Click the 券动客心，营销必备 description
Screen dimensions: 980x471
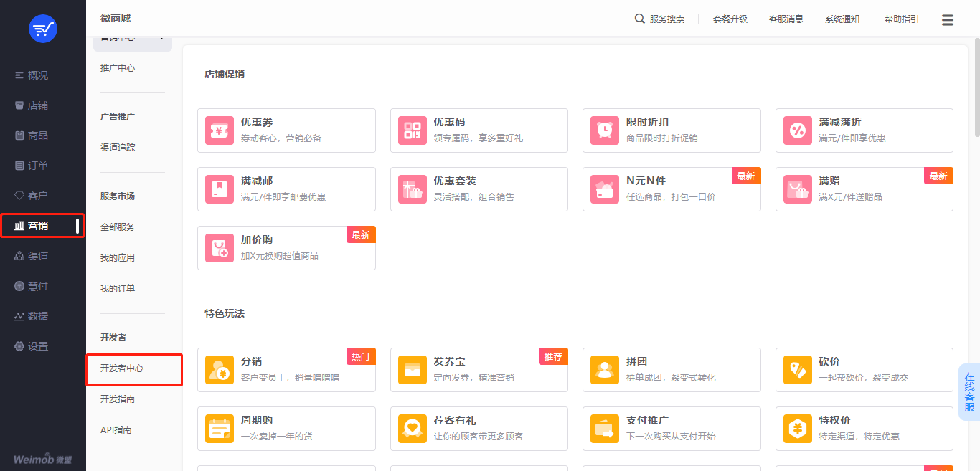tap(281, 138)
